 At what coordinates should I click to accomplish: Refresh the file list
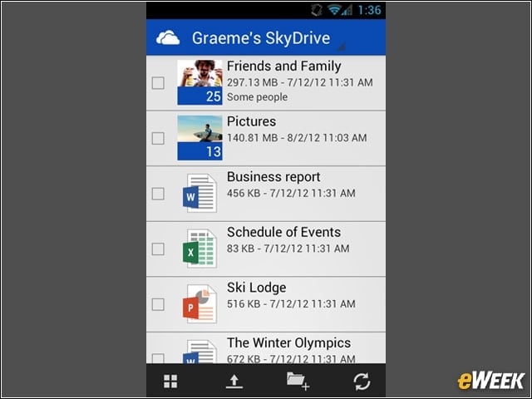362,382
